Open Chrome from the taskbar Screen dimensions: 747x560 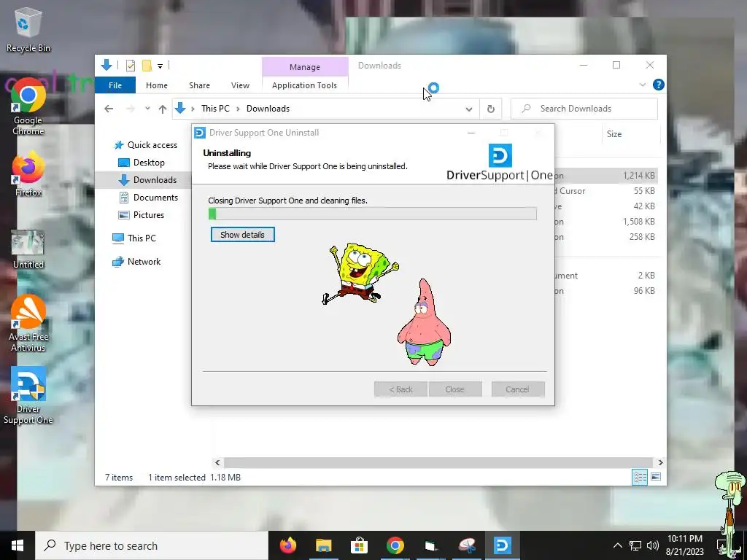[395, 545]
